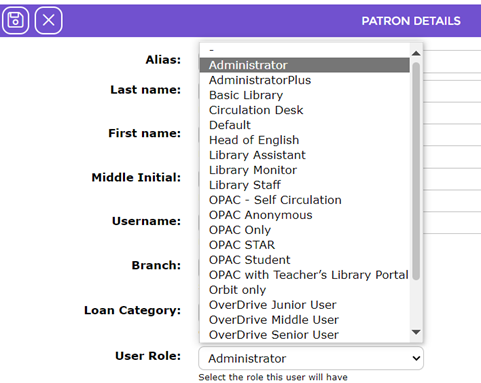Image resolution: width=481 pixels, height=383 pixels.
Task: Pick the Basic Library role
Action: pos(305,95)
